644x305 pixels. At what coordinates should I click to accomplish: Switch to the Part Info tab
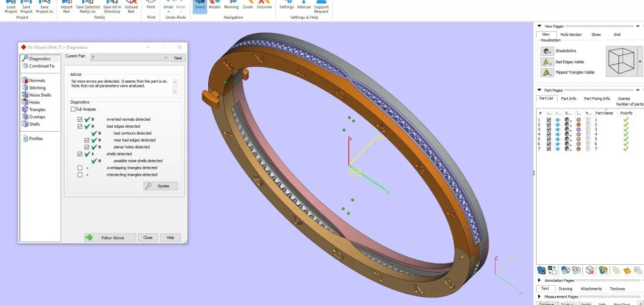pyautogui.click(x=568, y=98)
